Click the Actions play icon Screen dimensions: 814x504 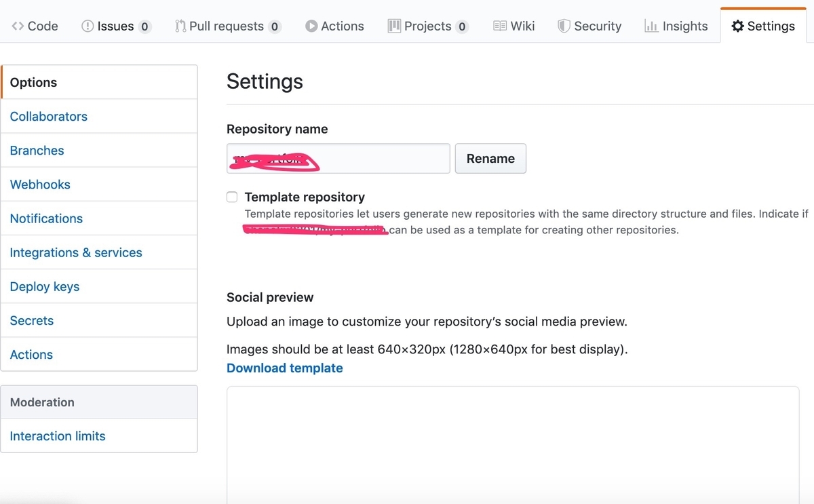coord(311,26)
